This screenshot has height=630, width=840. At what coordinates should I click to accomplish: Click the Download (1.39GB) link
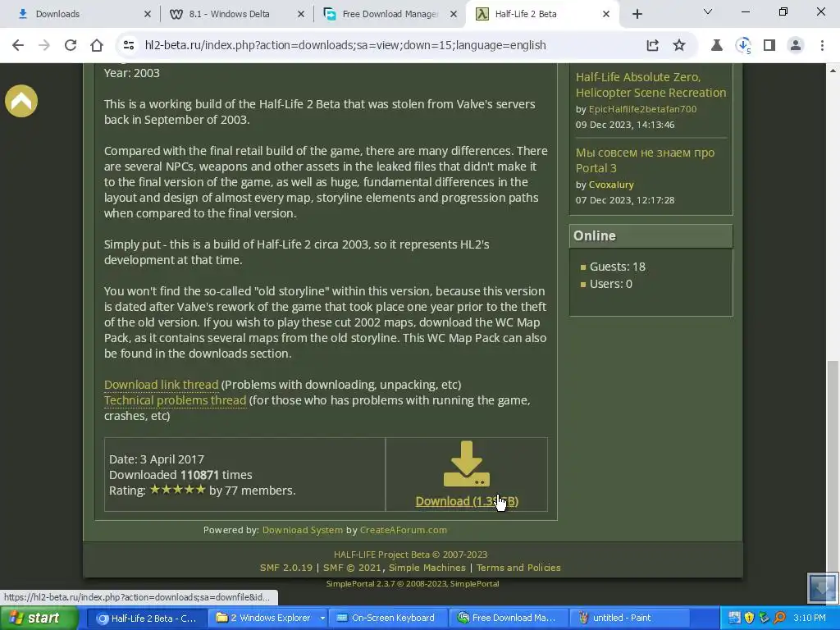[x=467, y=501]
